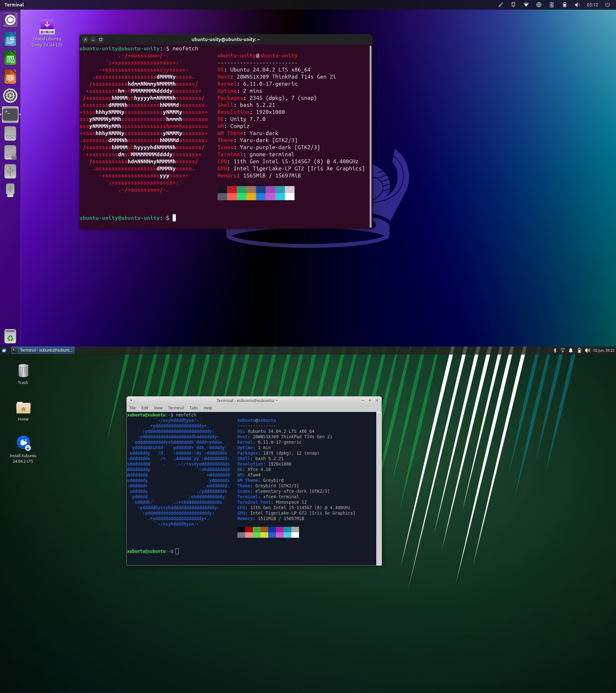616x693 pixels.
Task: Click 'WM Theme: Greybird' line in Xubuntu terminal
Action: (261, 480)
